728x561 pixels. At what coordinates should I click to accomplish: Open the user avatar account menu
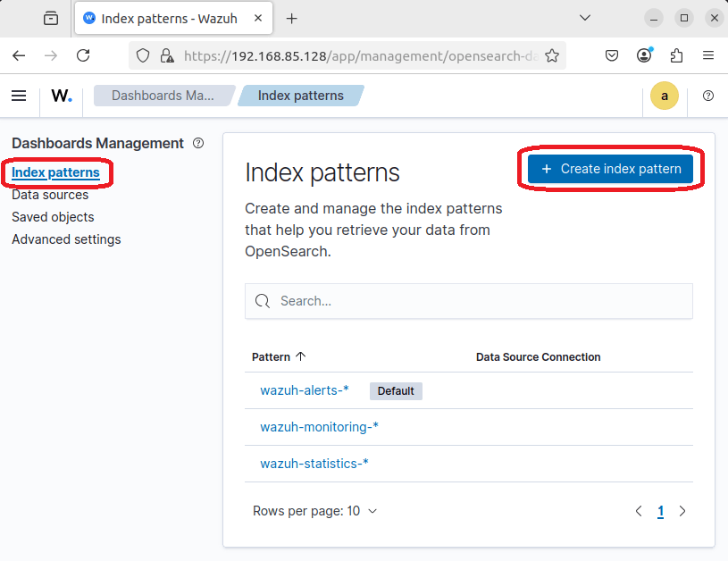point(664,96)
